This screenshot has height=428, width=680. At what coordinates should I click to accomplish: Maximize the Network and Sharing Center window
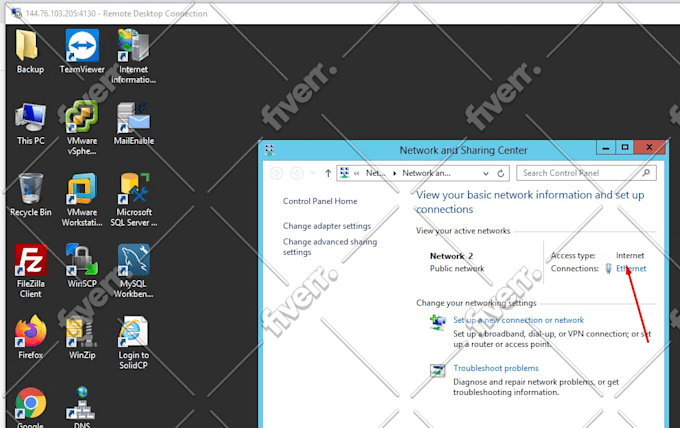[x=624, y=148]
